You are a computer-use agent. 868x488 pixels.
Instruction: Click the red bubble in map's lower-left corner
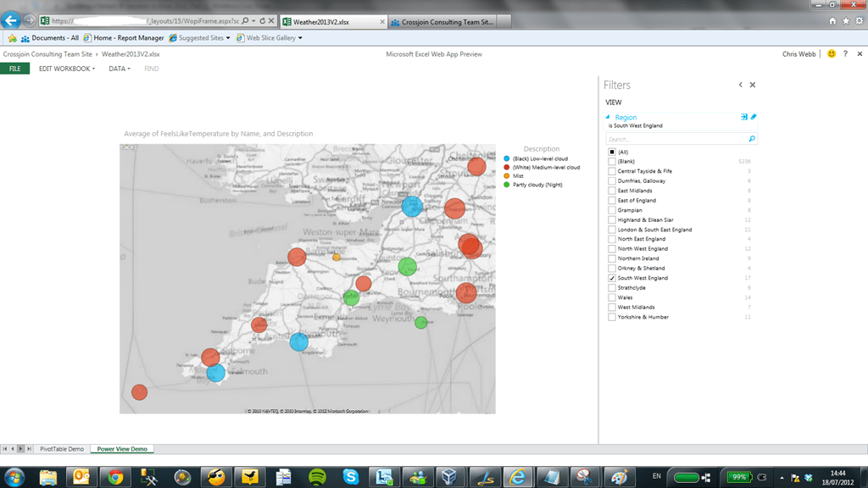(x=140, y=392)
